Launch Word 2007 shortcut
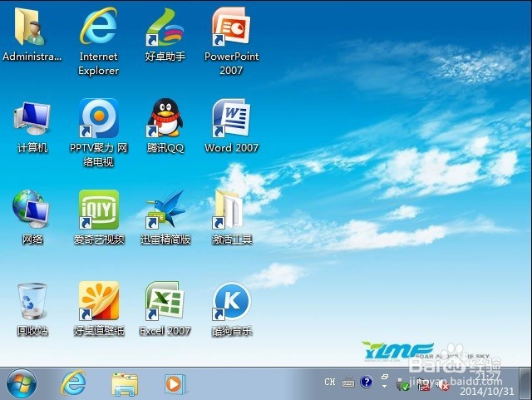Image resolution: width=532 pixels, height=400 pixels. coord(231,118)
